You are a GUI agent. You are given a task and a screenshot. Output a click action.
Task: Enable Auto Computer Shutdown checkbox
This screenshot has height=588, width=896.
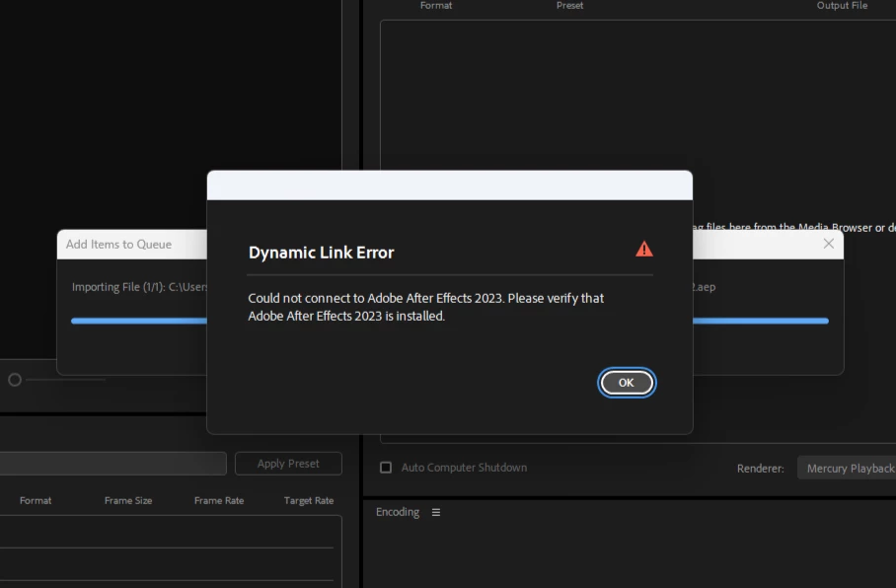[x=386, y=468]
